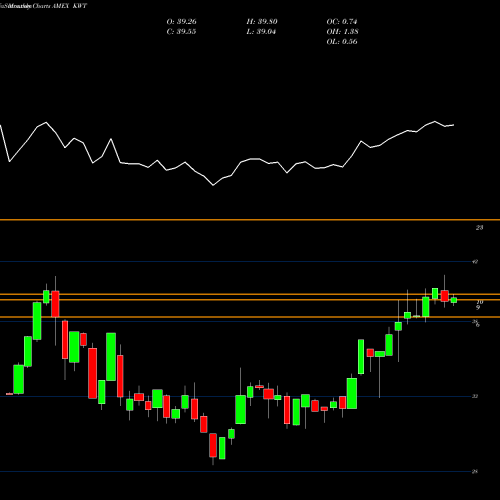This screenshot has height=500, width=500.
Task: Click the 'C: 39.55' close price value
Action: pyautogui.click(x=181, y=32)
